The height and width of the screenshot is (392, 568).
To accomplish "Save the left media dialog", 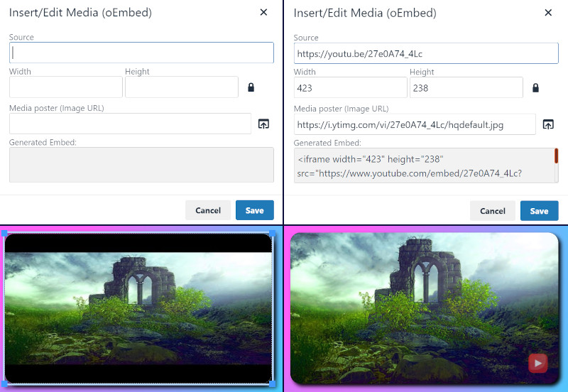I will point(255,210).
